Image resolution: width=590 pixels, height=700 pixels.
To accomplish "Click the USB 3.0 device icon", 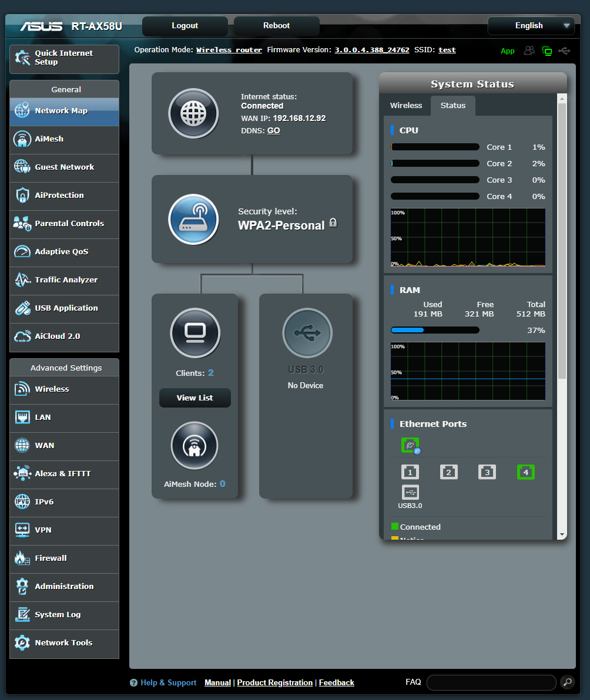I will [x=307, y=333].
